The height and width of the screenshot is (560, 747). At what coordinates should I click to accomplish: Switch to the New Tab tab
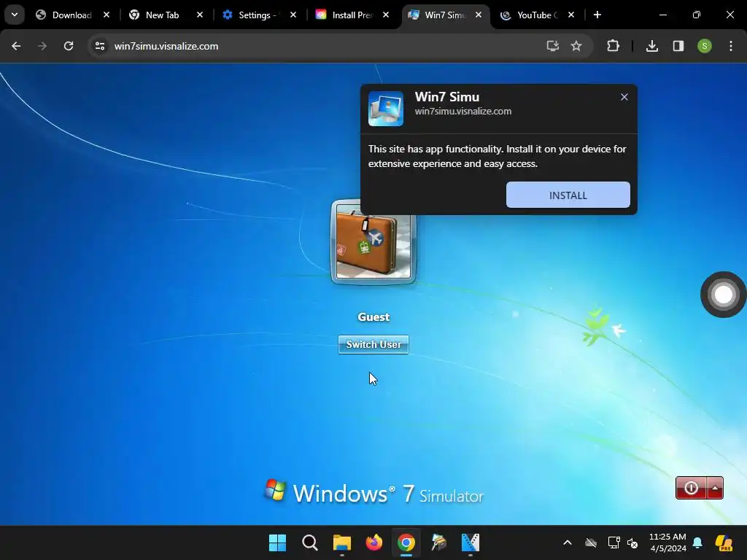[x=162, y=15]
